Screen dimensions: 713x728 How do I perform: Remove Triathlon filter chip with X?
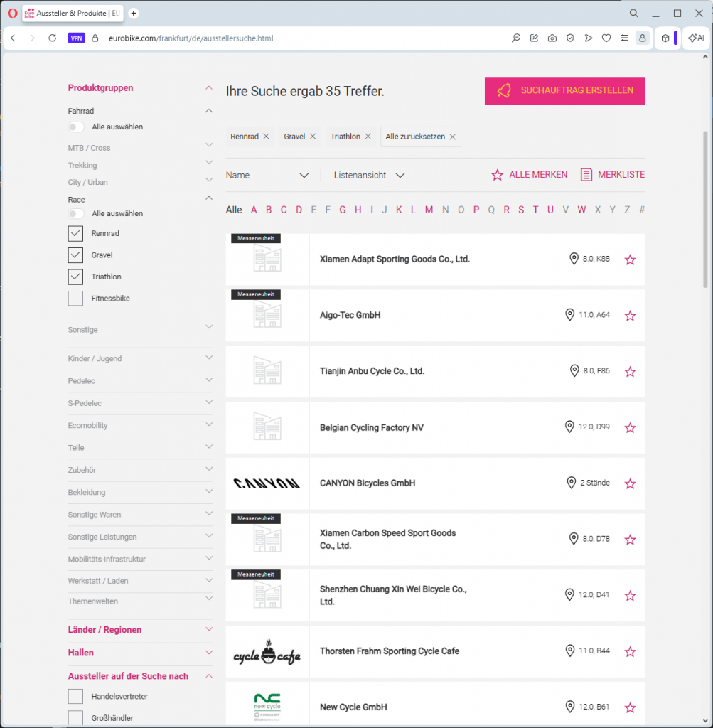pyautogui.click(x=368, y=136)
